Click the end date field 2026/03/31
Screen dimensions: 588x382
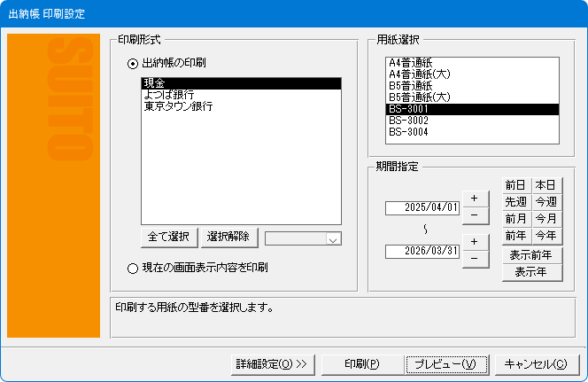[x=423, y=252]
